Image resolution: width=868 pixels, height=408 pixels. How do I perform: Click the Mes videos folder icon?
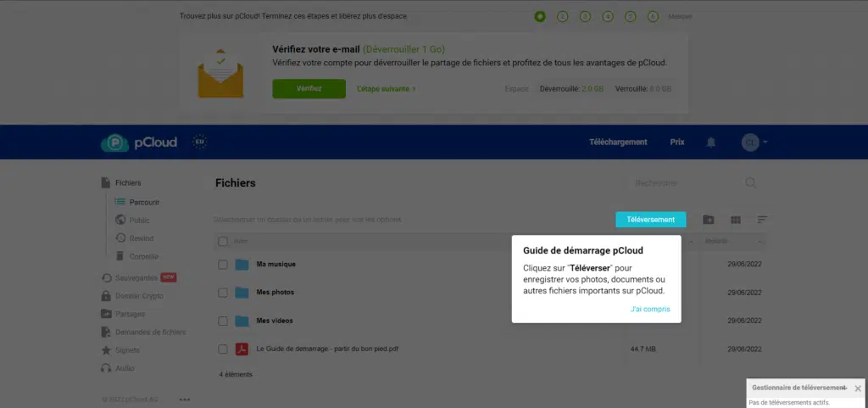point(242,321)
